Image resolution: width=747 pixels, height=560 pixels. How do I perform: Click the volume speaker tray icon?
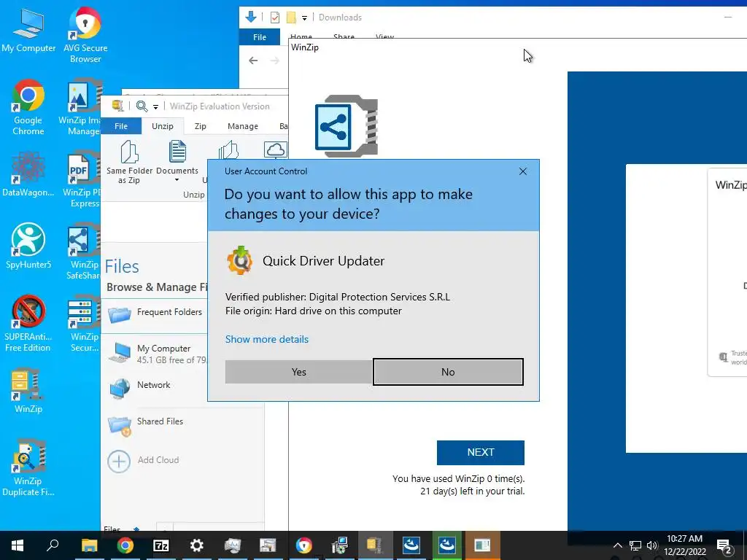[x=652, y=545]
